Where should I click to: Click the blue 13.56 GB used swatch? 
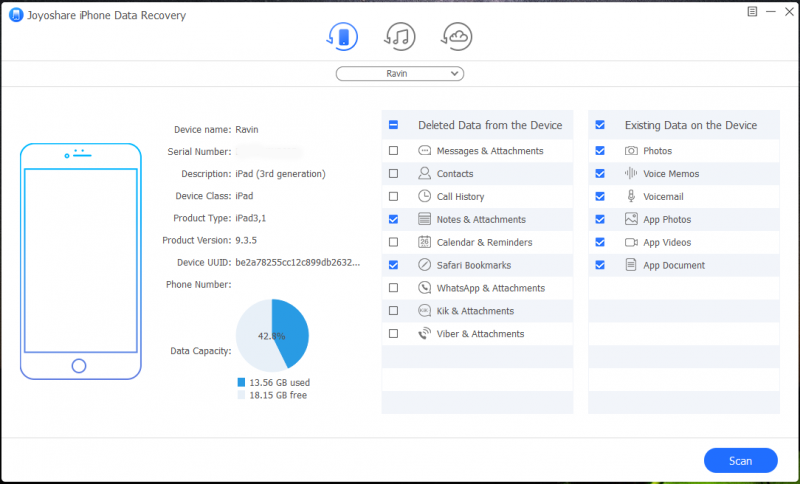(241, 383)
